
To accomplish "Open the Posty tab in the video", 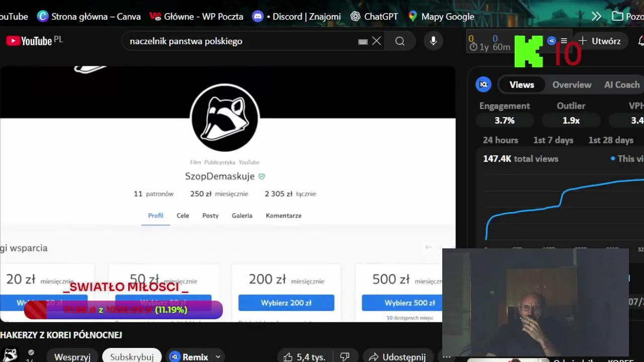I will pyautogui.click(x=210, y=216).
